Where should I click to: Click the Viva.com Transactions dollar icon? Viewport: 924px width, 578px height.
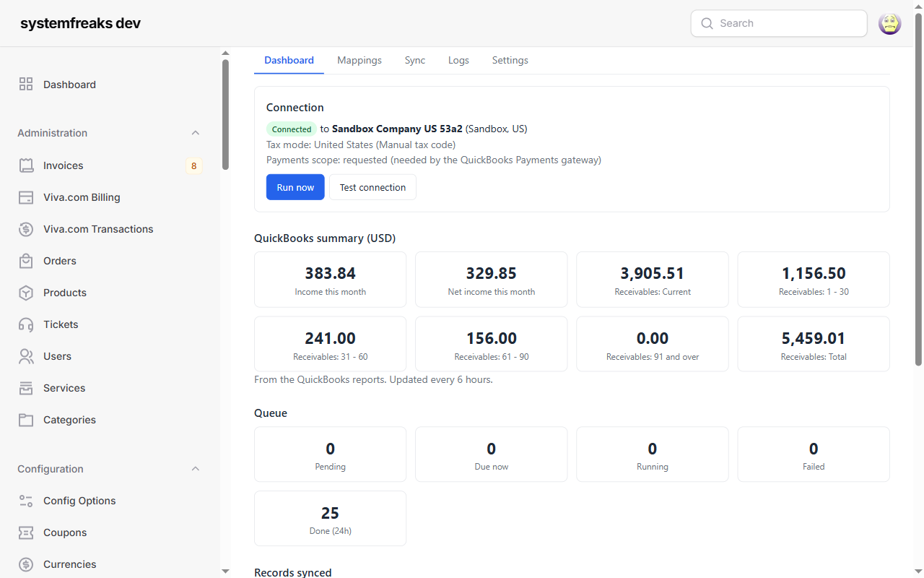[x=26, y=229]
